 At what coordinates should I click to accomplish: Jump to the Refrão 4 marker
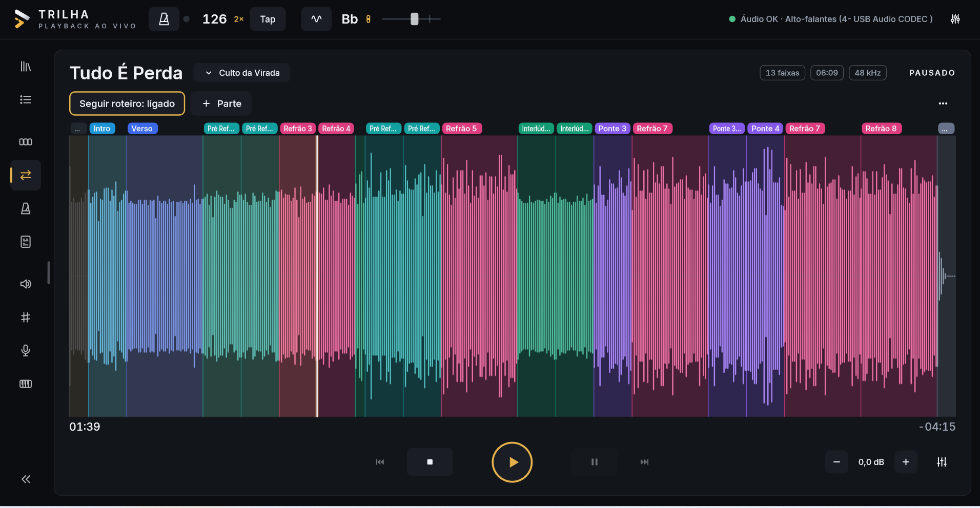pyautogui.click(x=336, y=129)
